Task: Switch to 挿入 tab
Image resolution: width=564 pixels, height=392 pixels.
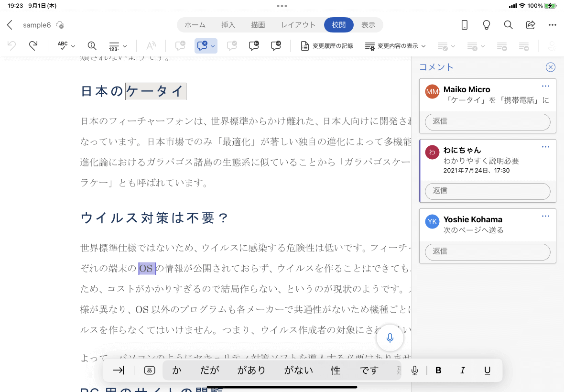Action: click(228, 25)
